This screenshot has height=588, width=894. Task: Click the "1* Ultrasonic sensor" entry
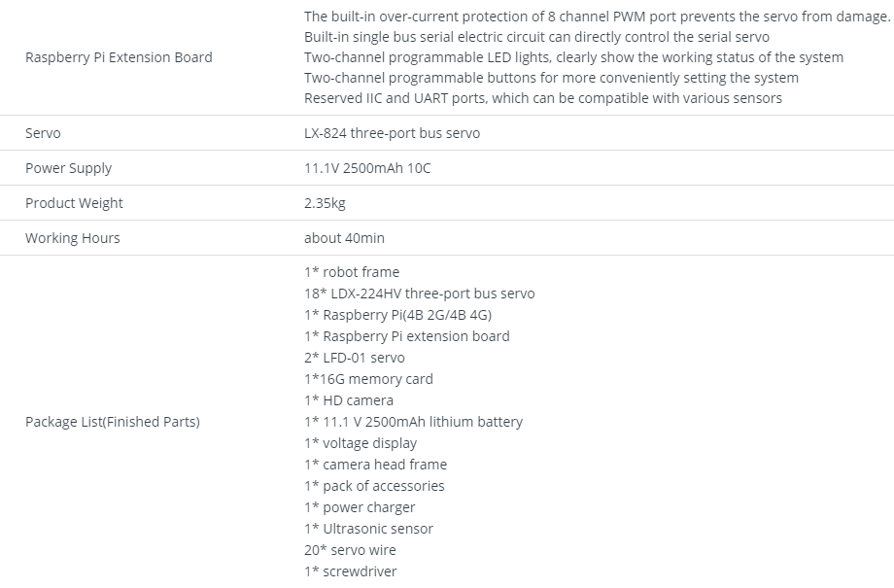click(368, 529)
